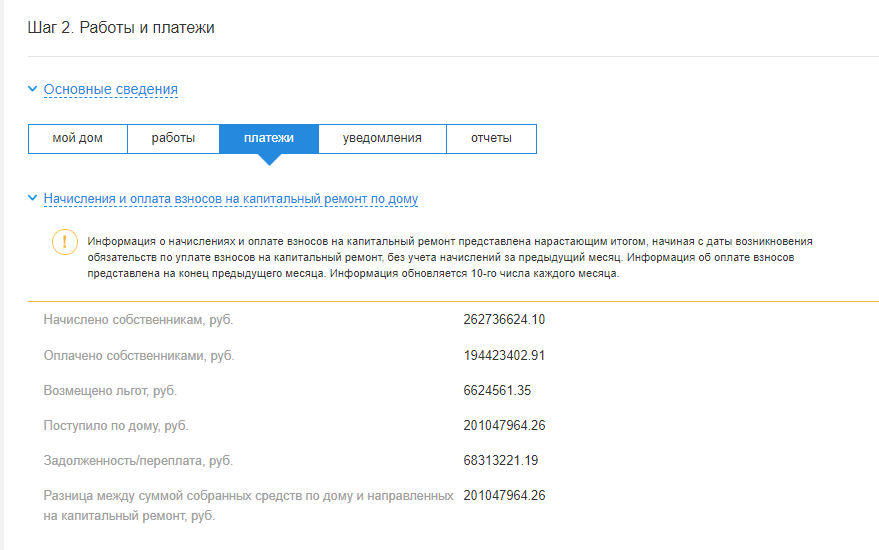
Task: Click the Оплачено собственниками, руб. label
Action: 140,355
